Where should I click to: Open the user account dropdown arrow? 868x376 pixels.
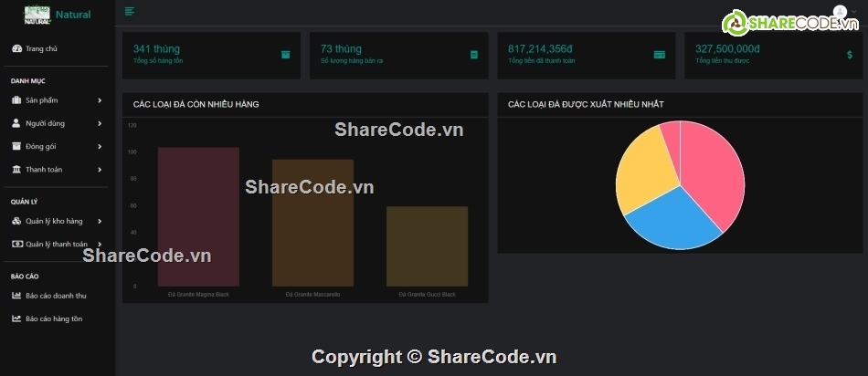pyautogui.click(x=854, y=12)
